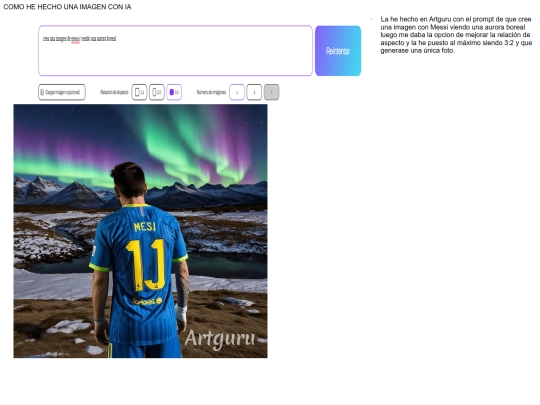Click the greyed-out third images count option
This screenshot has width=540, height=405.
point(271,92)
